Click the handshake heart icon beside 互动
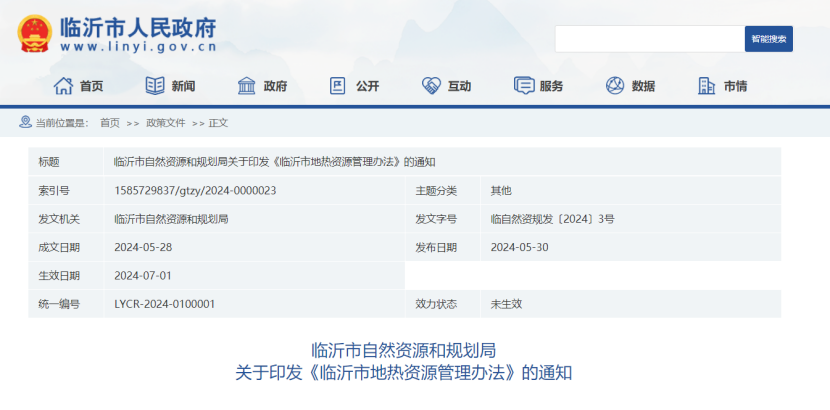This screenshot has height=410, width=830. tap(431, 86)
